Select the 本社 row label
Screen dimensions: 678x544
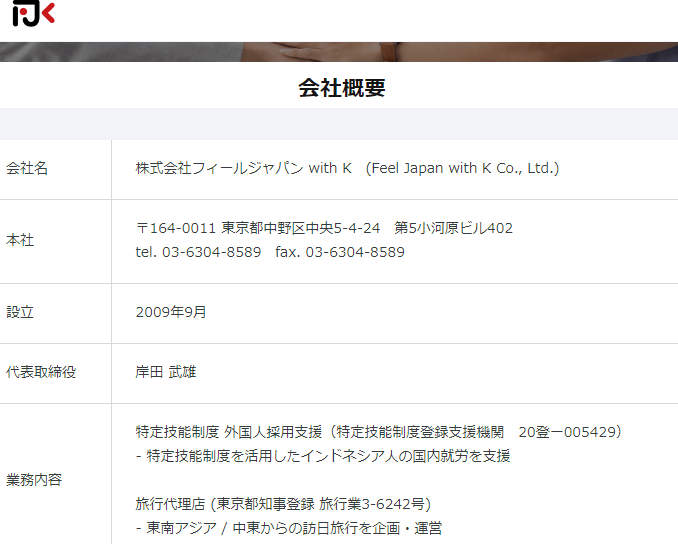coord(20,241)
